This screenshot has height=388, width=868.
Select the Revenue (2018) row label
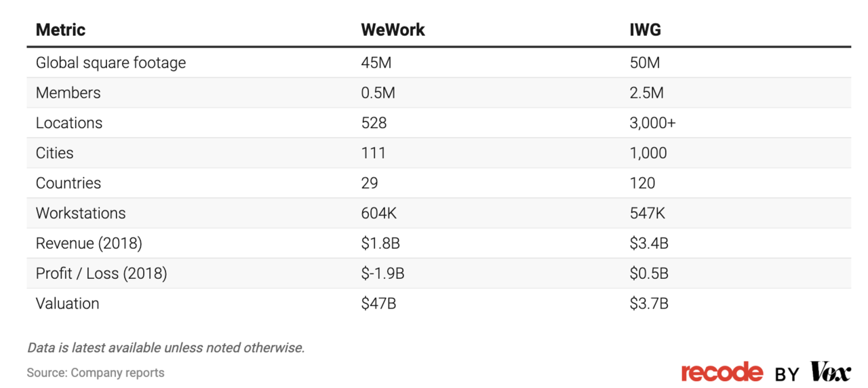(89, 244)
